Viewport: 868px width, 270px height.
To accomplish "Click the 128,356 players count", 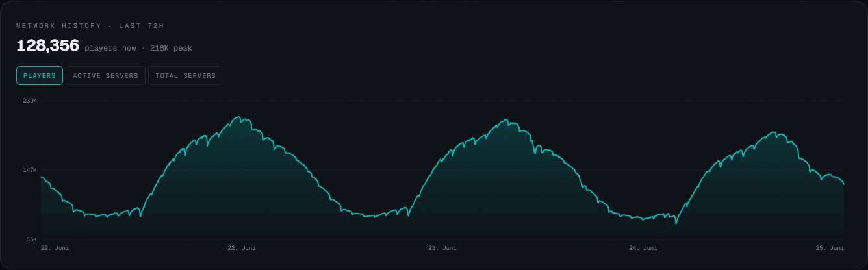I will [48, 46].
